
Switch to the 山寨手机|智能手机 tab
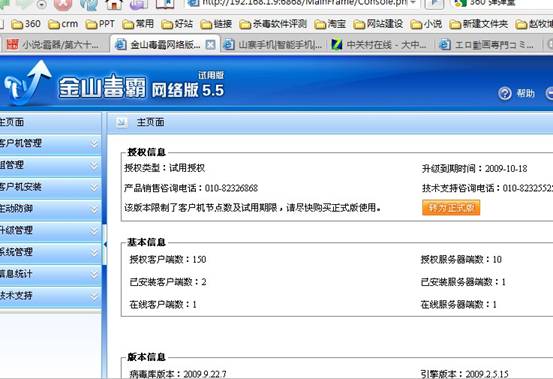(274, 44)
